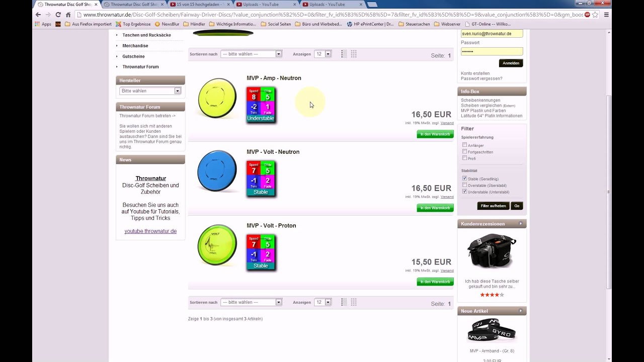Open a new browser tab
Screen dimensions: 644x362
(372, 5)
